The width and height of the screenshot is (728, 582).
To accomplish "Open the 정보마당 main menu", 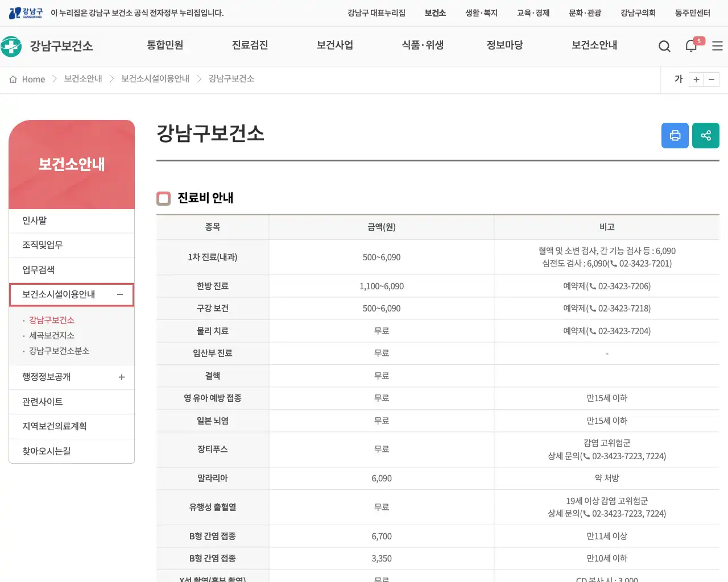I will click(x=504, y=45).
